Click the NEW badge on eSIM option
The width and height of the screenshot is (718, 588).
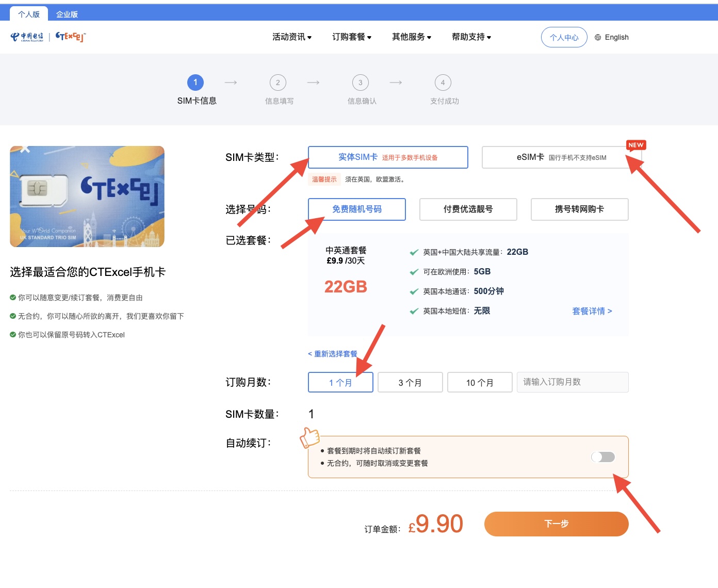pyautogui.click(x=636, y=145)
